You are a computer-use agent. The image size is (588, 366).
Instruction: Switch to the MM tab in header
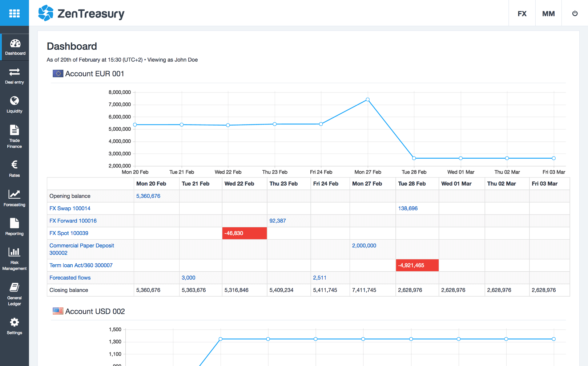[548, 13]
